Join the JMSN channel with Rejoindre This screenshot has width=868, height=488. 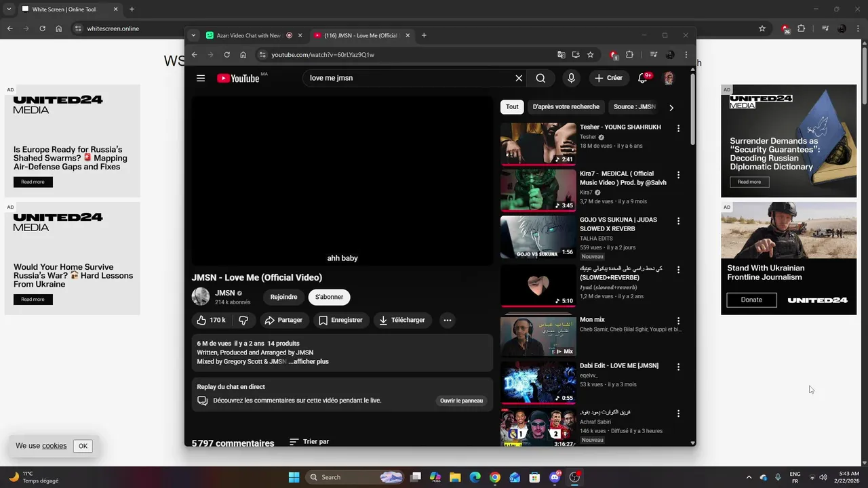point(283,297)
